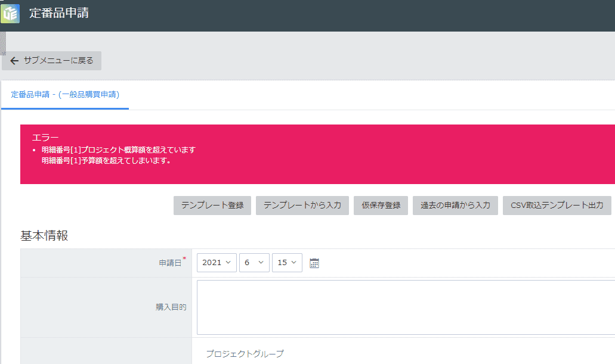
Task: Save a draft with 仮保存登録
Action: 381,205
